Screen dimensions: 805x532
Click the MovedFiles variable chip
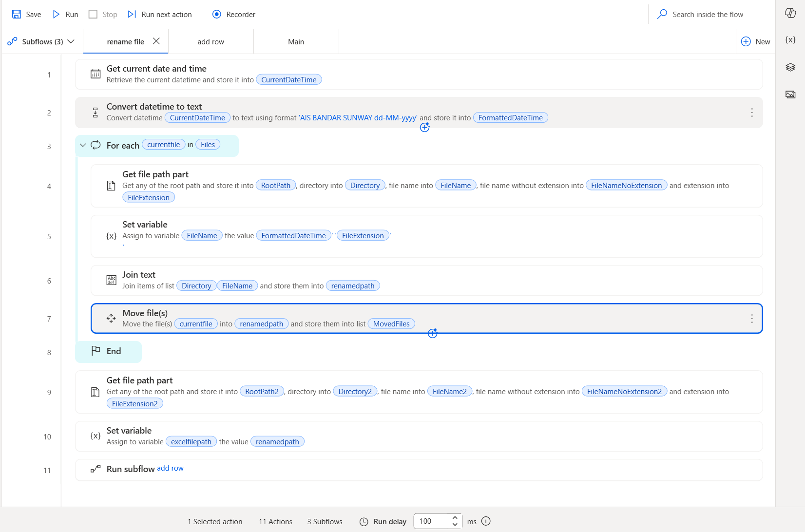coord(391,324)
